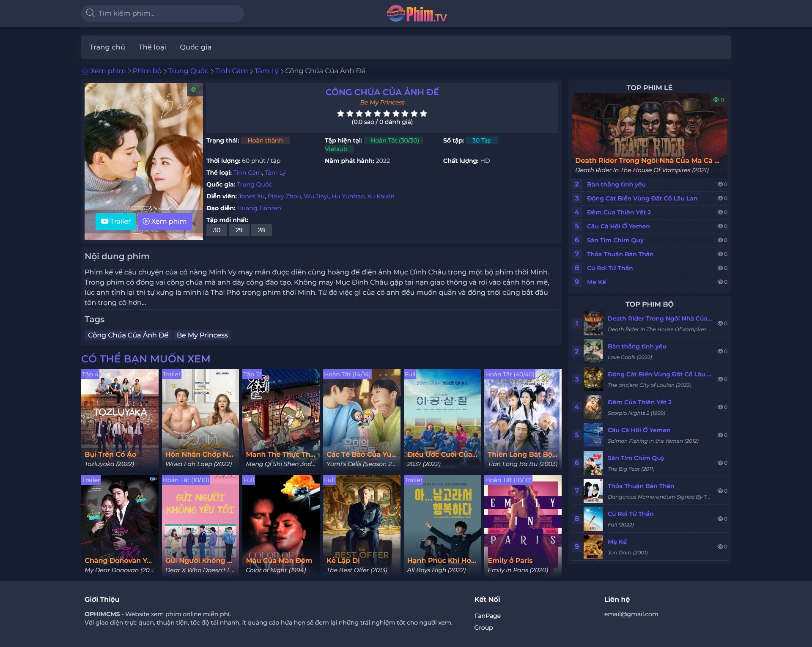Open Các Tế Bào Của Yumi thumbnail

(362, 419)
